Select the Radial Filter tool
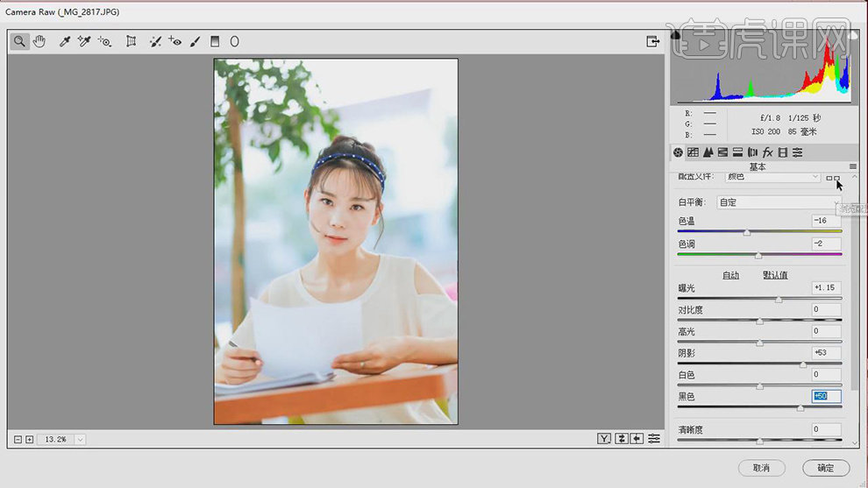The width and height of the screenshot is (868, 488). 235,41
